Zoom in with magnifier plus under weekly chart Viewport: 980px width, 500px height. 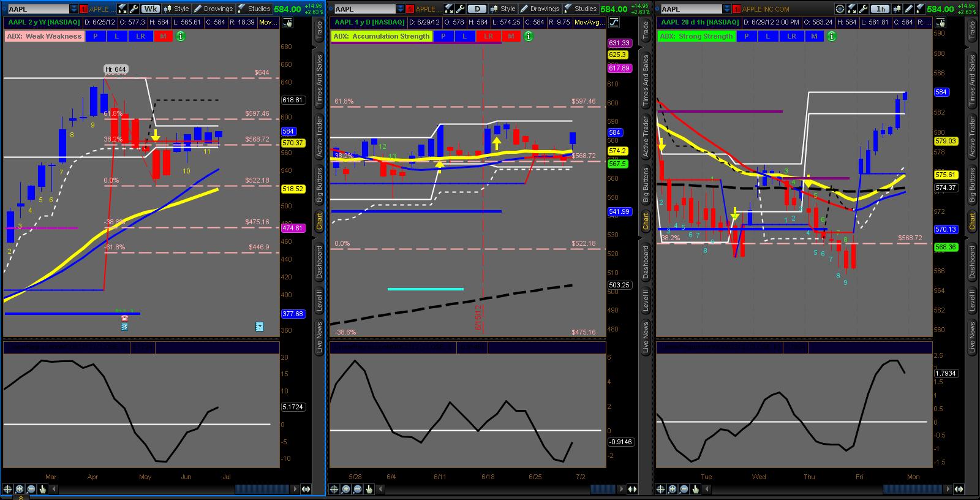(19, 489)
